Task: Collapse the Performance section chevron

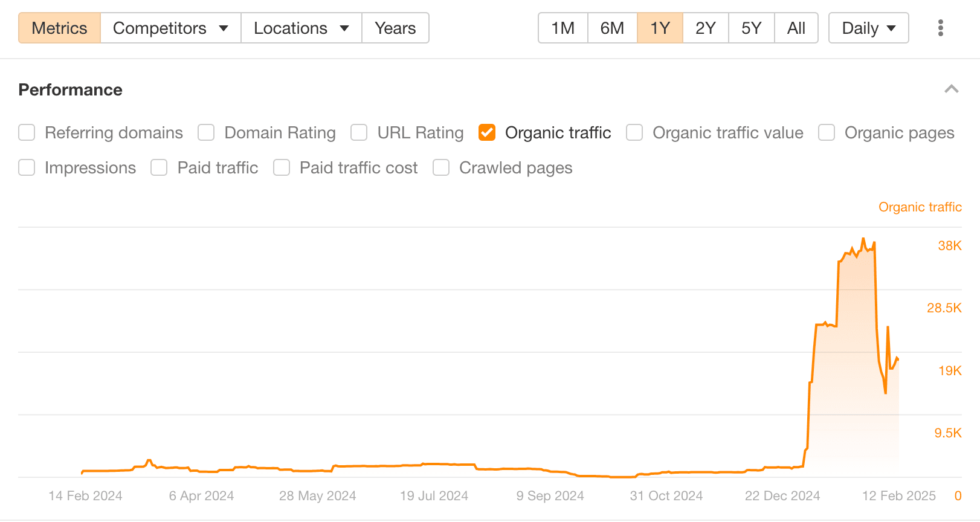Action: click(951, 89)
